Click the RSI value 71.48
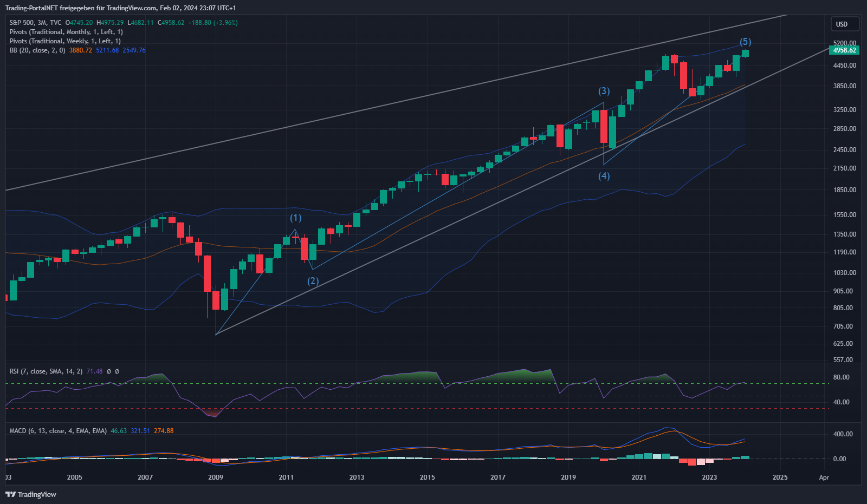This screenshot has height=504, width=867. [x=94, y=371]
